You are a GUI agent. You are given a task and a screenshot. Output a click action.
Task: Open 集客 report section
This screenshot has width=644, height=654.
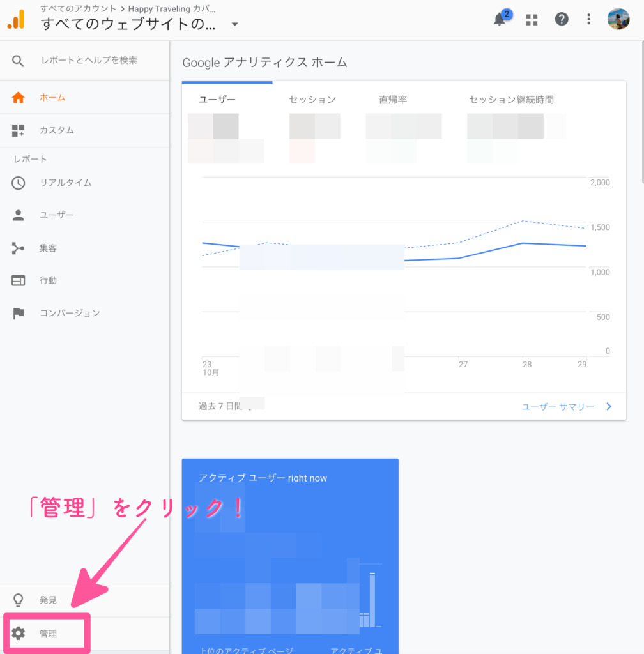point(85,248)
